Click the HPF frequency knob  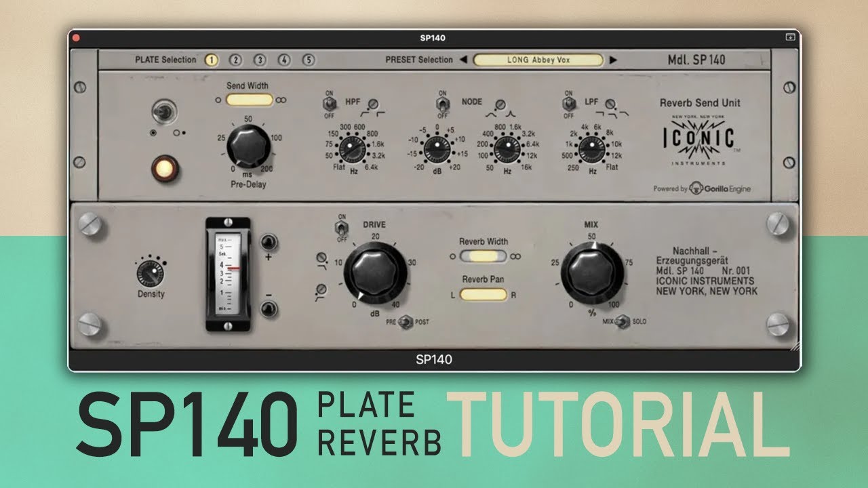(x=353, y=148)
